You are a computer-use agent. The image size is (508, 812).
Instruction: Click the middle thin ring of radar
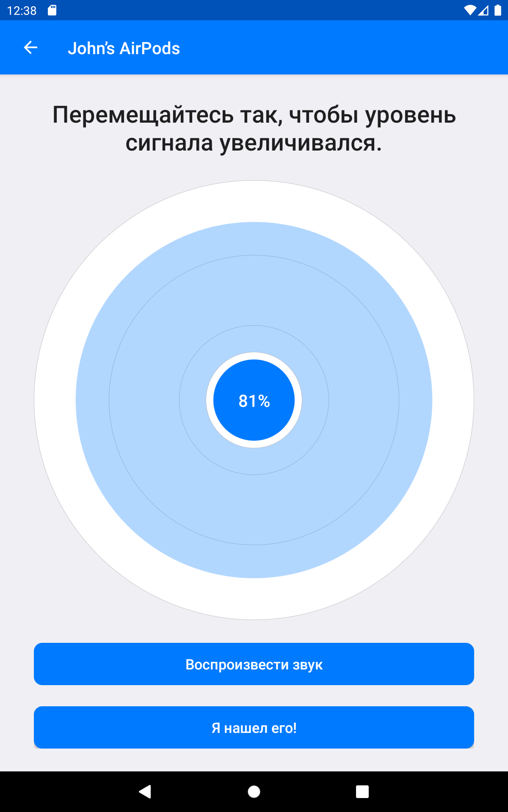254,255
